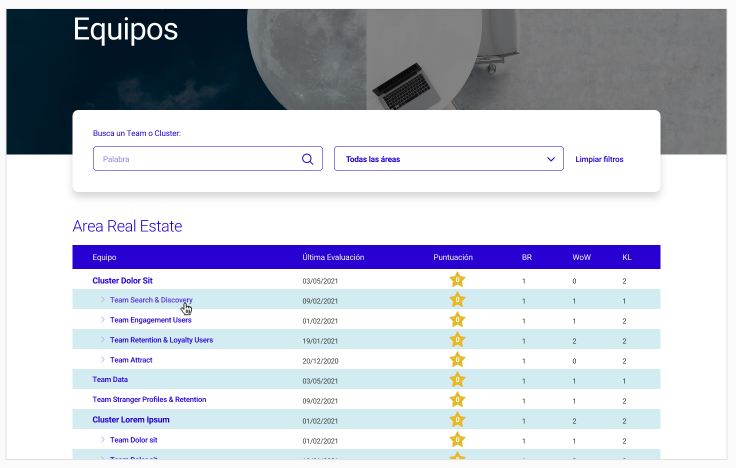This screenshot has width=736, height=468.
Task: Expand the Team Engagement Users chevron
Action: 102,320
